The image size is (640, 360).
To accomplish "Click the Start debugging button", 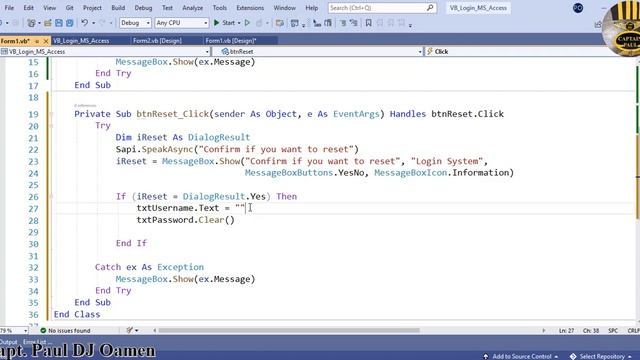I will click(x=224, y=23).
